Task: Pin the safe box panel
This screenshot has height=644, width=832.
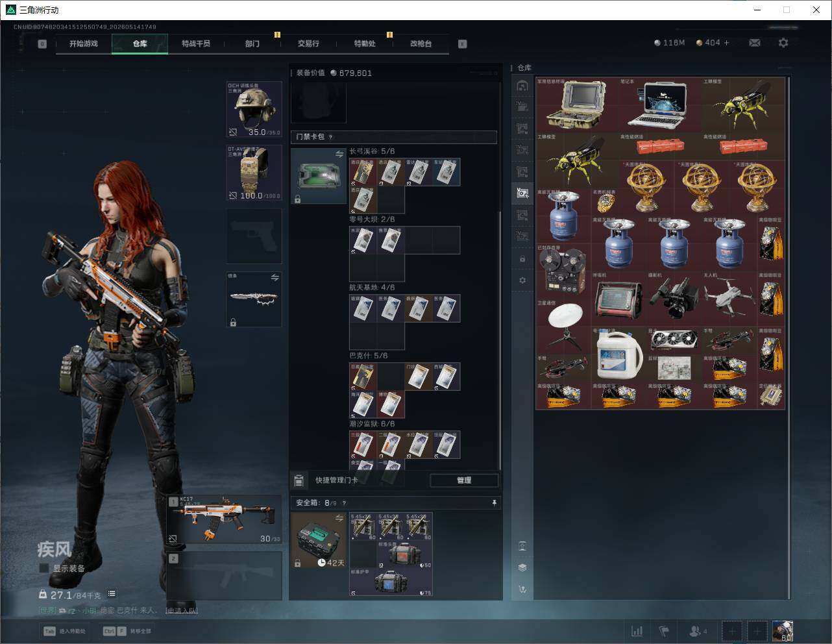Action: (x=494, y=502)
